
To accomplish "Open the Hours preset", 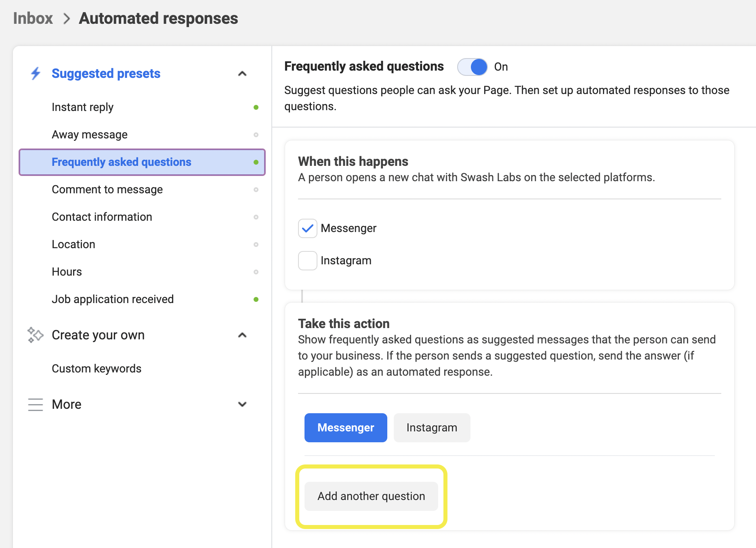I will coord(142,272).
